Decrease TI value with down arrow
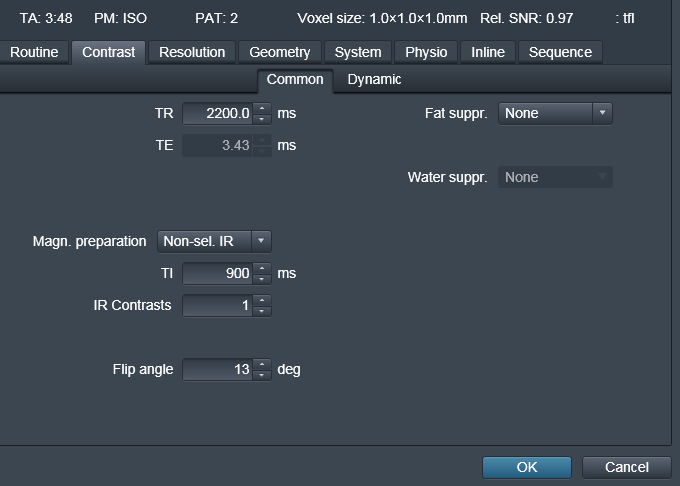 tap(262, 279)
